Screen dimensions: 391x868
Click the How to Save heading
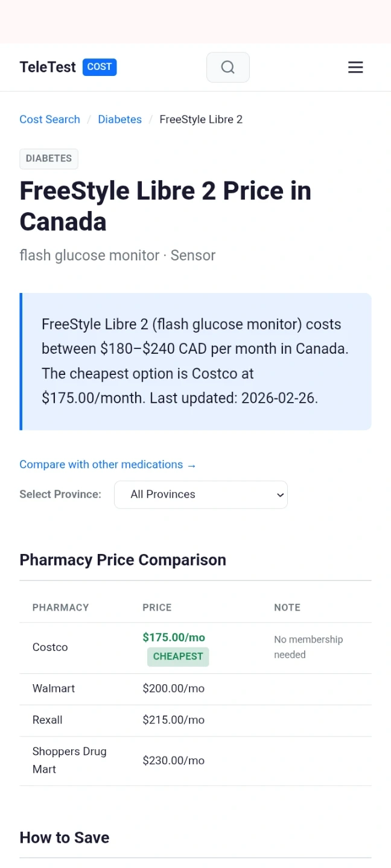(65, 837)
